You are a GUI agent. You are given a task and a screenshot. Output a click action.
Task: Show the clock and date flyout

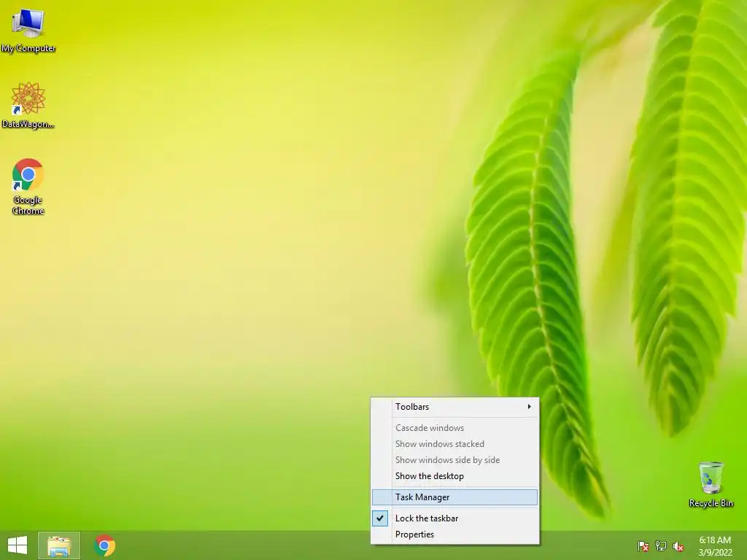click(x=715, y=546)
